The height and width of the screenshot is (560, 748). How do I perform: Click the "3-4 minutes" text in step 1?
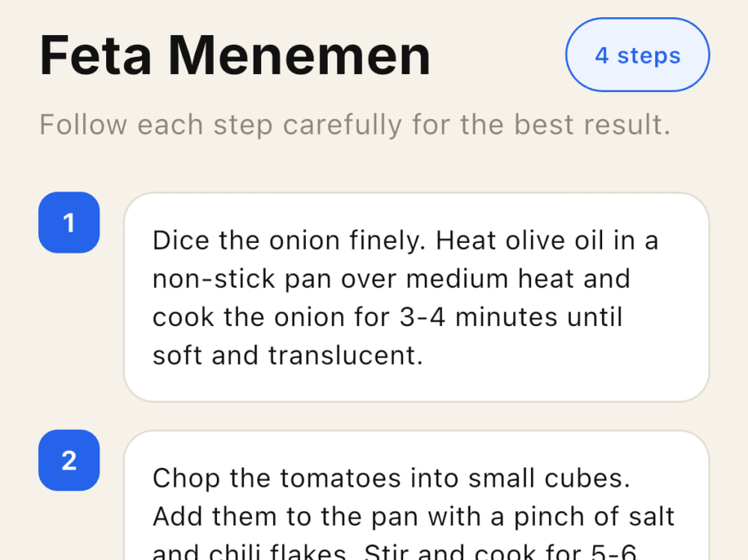[479, 317]
